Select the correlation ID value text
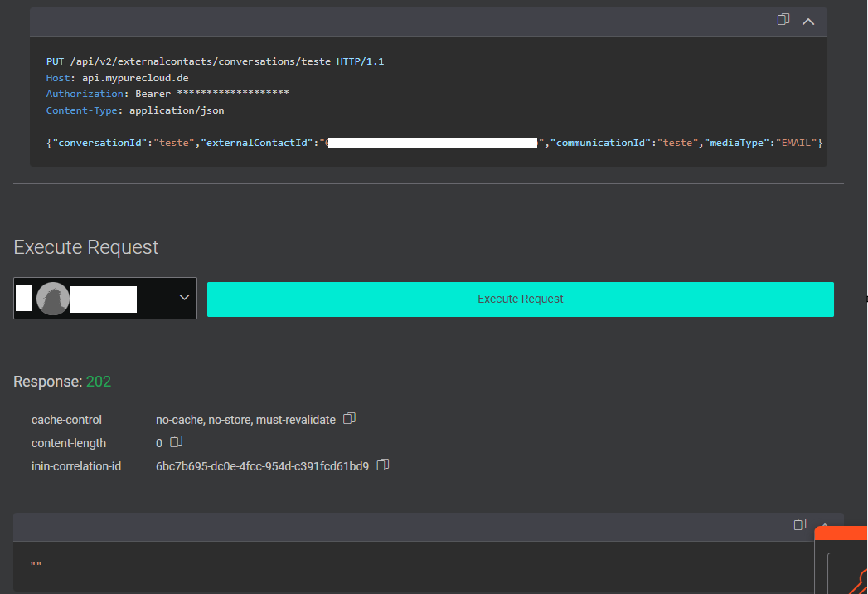This screenshot has width=868, height=594. click(x=262, y=466)
